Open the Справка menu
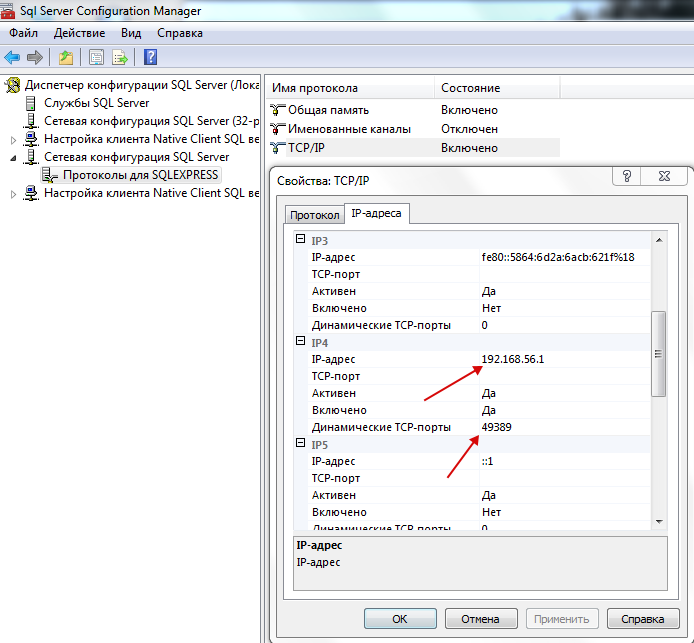Screen dimensions: 694x643 coord(180,33)
